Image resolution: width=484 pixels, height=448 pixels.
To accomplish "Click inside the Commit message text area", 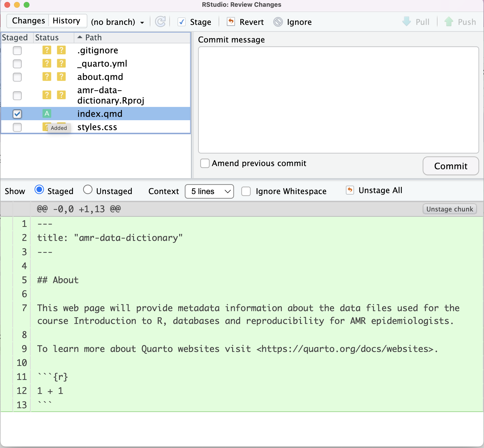I will (x=338, y=100).
